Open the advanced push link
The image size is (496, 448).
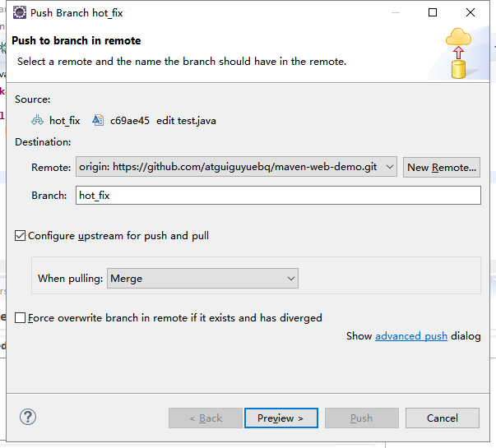pyautogui.click(x=411, y=335)
